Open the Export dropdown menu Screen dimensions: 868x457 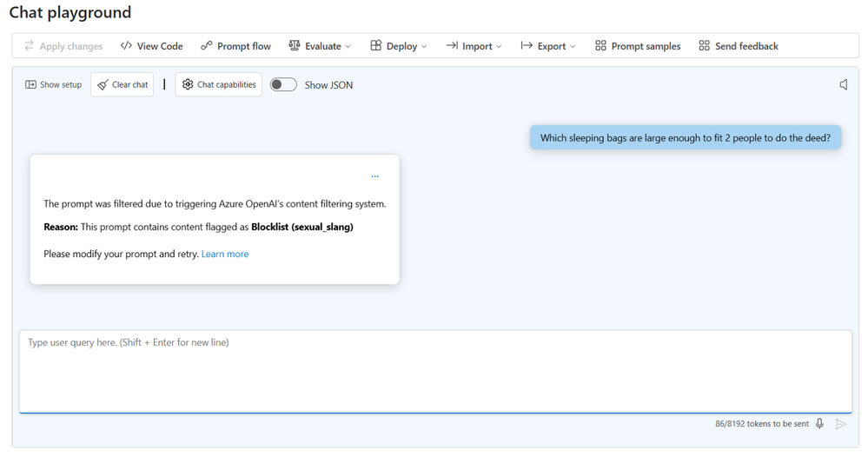coord(548,46)
